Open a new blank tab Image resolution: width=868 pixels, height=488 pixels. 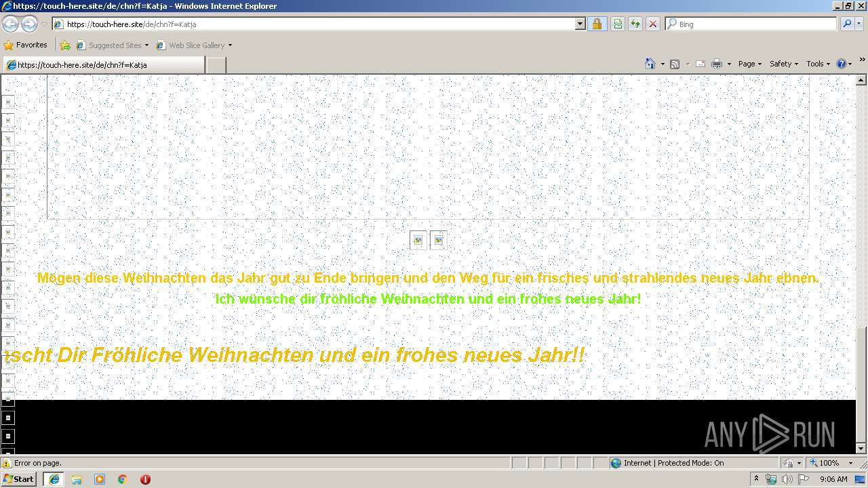click(216, 65)
